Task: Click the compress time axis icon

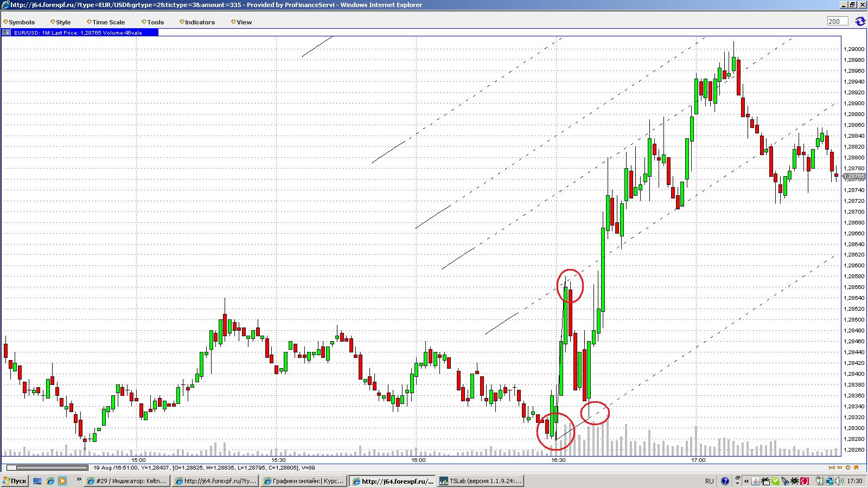Action: tap(832, 467)
